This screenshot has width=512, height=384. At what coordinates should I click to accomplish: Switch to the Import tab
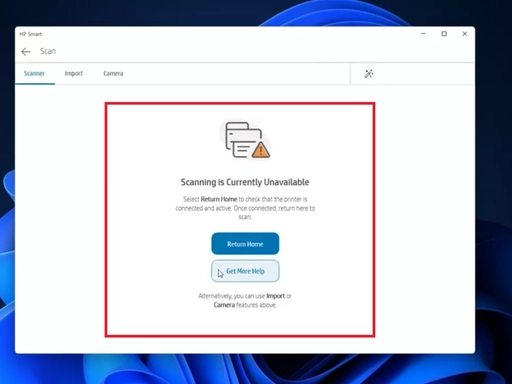pyautogui.click(x=74, y=73)
